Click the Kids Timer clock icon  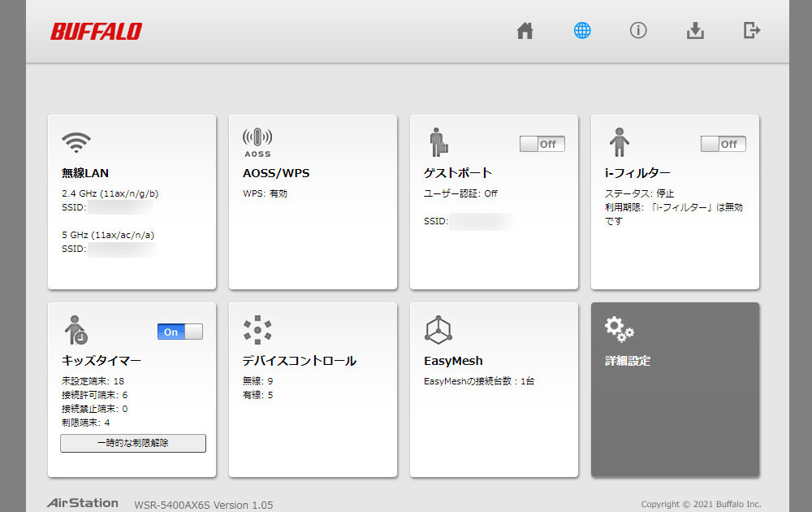tap(76, 330)
